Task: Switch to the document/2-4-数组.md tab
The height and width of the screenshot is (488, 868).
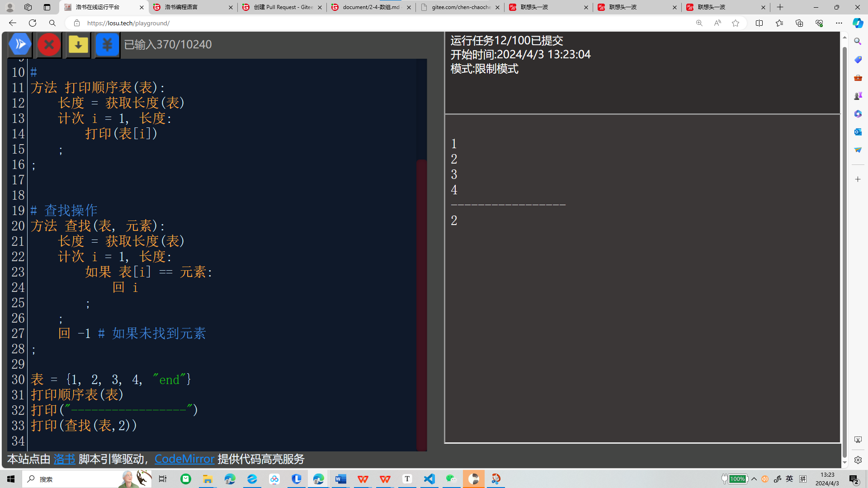Action: [370, 7]
